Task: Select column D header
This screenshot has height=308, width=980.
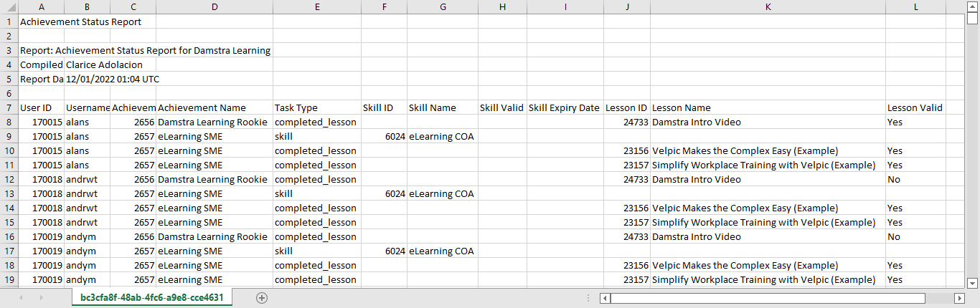Action: pos(215,6)
